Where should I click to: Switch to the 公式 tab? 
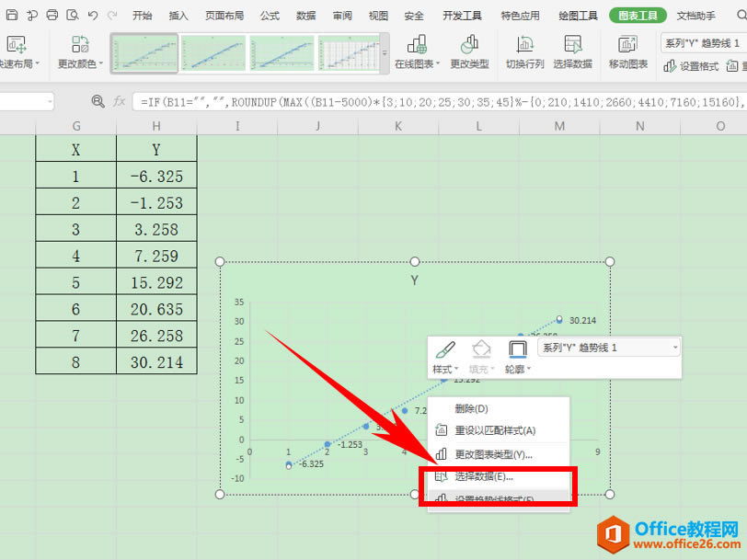270,16
